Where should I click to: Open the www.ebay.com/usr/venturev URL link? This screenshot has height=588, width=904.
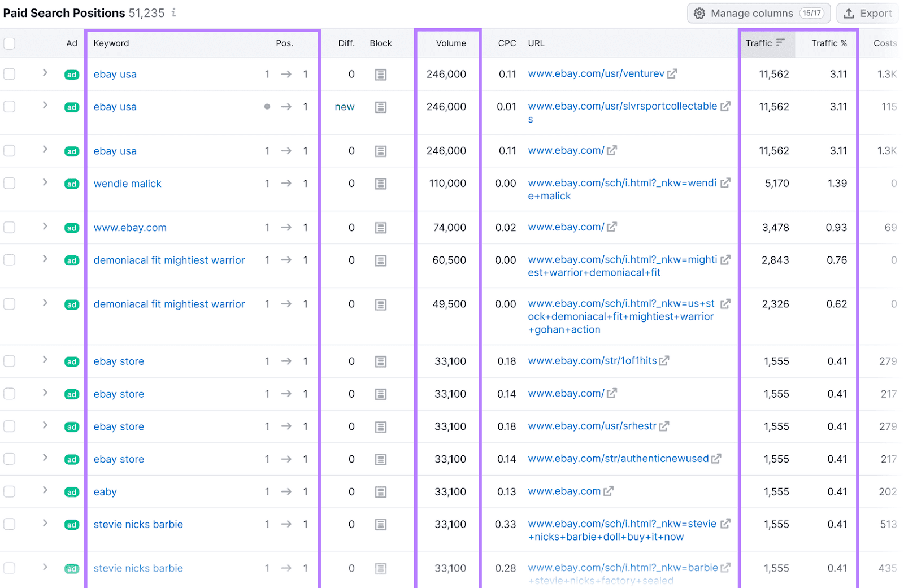[596, 74]
